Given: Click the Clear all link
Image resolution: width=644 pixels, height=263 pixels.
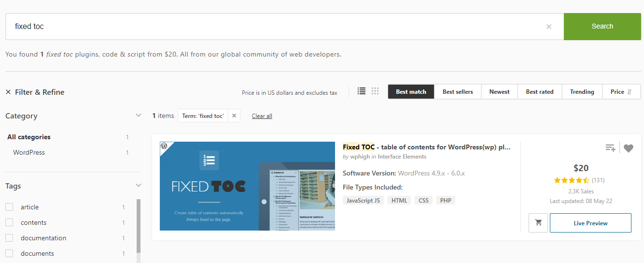Looking at the screenshot, I should [x=262, y=116].
